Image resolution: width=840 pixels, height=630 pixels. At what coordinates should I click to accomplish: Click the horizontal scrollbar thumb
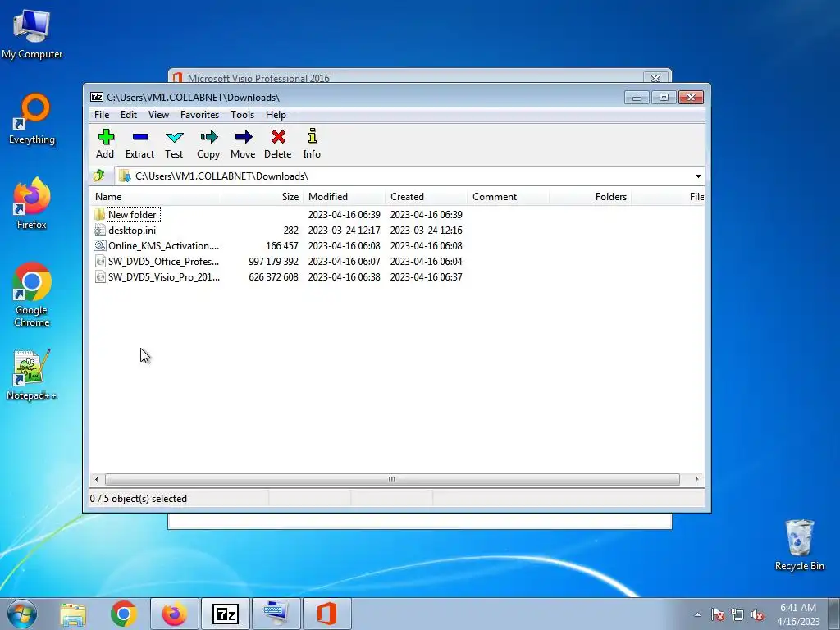(392, 479)
